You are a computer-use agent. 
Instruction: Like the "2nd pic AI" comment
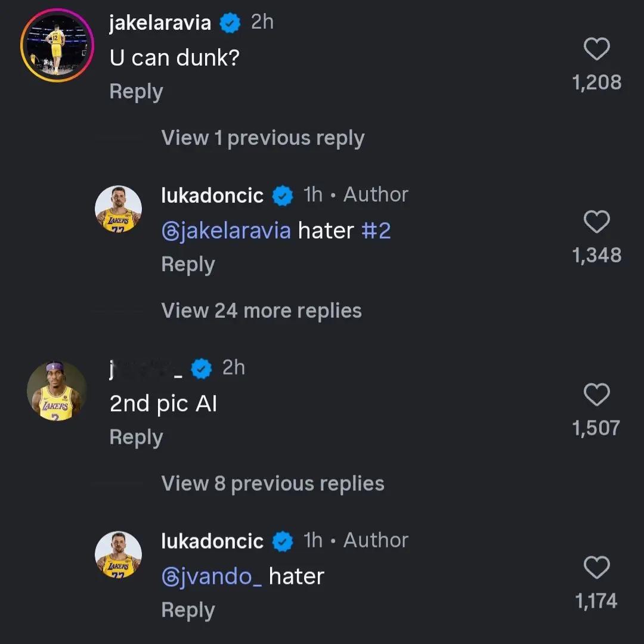[x=596, y=395]
